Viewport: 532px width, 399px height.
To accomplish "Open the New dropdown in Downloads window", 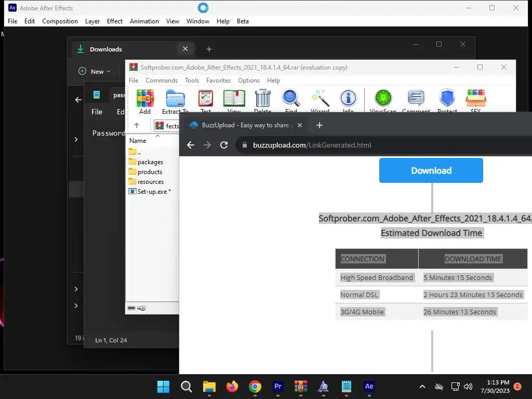I will click(95, 72).
